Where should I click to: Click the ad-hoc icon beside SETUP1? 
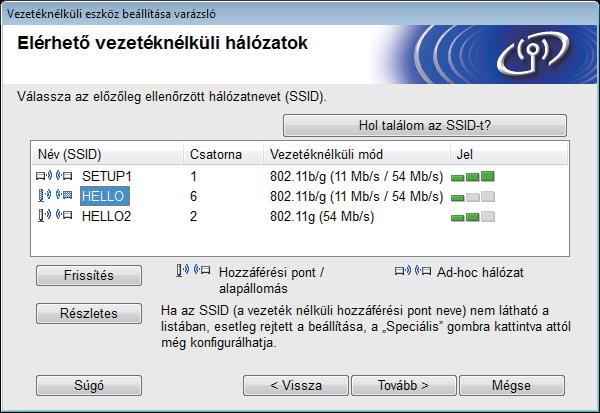pyautogui.click(x=54, y=176)
